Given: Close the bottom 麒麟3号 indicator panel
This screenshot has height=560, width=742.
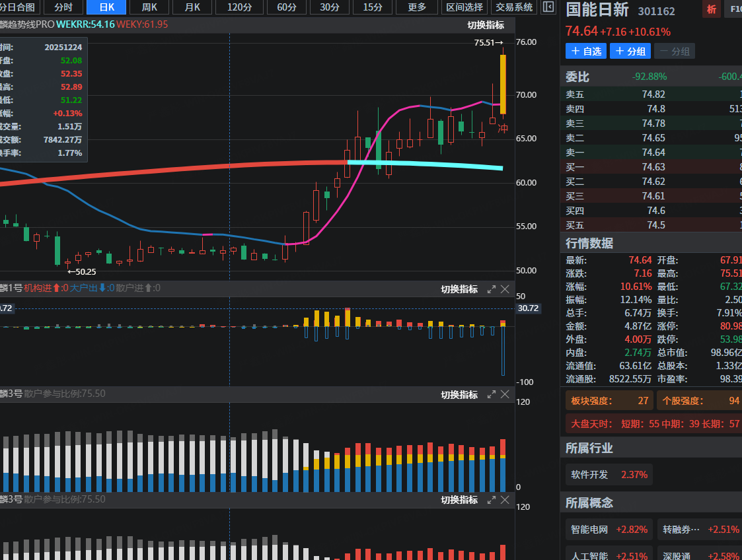Looking at the screenshot, I should coord(505,500).
